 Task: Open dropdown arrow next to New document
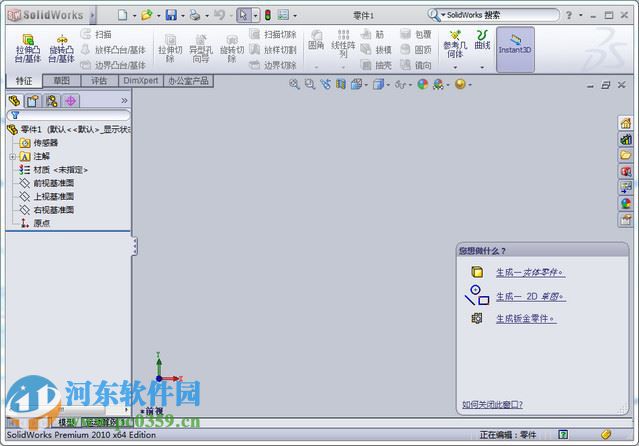[x=134, y=16]
